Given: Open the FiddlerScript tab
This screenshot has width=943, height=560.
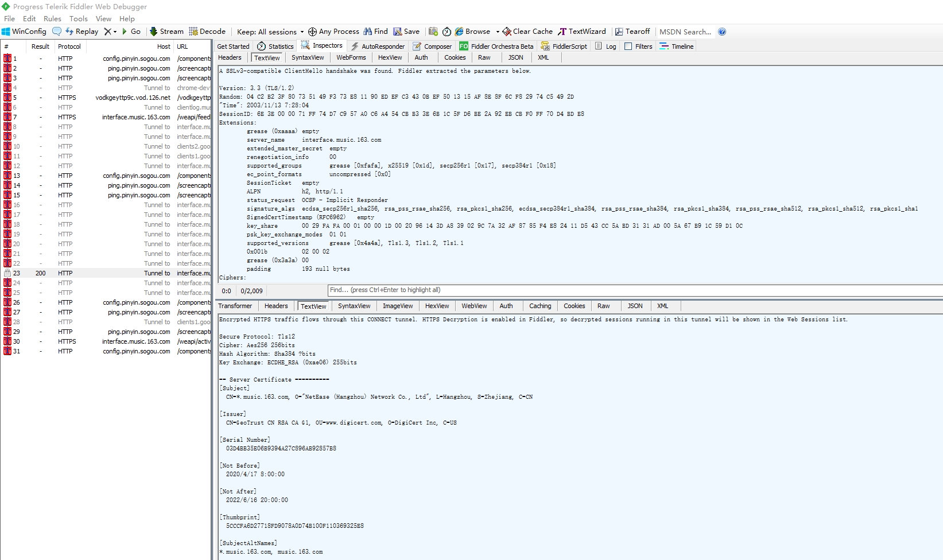Looking at the screenshot, I should [x=564, y=46].
